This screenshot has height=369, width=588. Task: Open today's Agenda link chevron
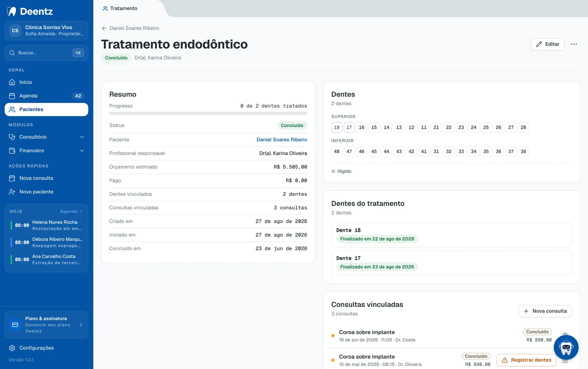click(x=81, y=211)
